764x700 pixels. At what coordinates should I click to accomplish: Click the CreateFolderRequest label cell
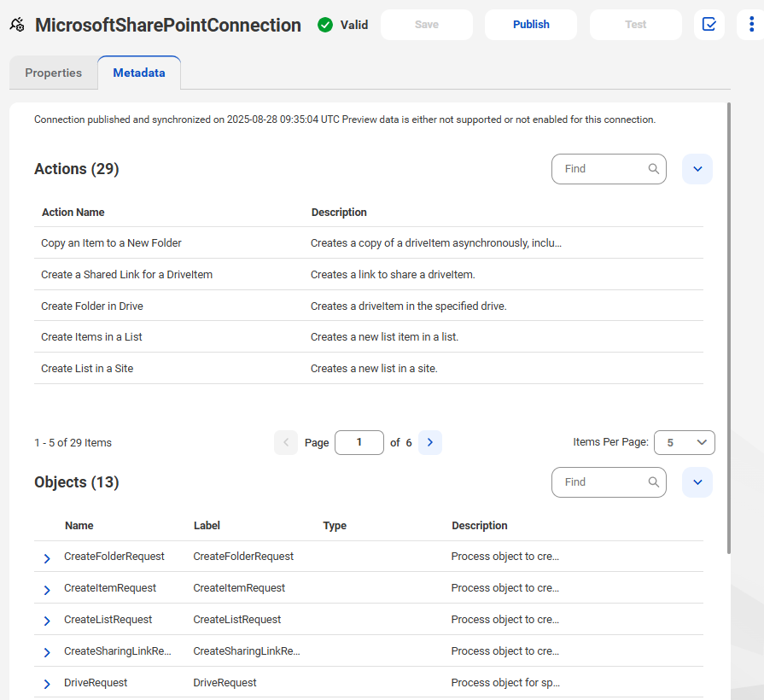tap(243, 556)
